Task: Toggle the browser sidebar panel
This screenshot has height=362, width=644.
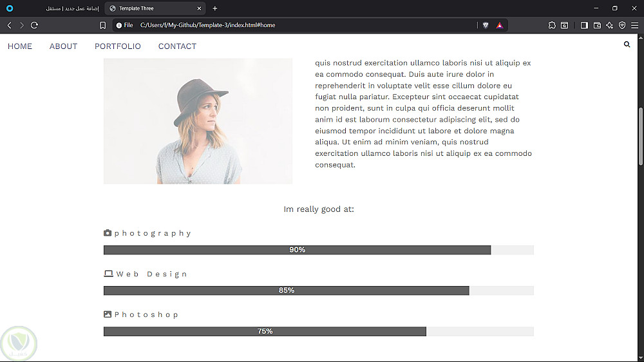Action: coord(584,25)
